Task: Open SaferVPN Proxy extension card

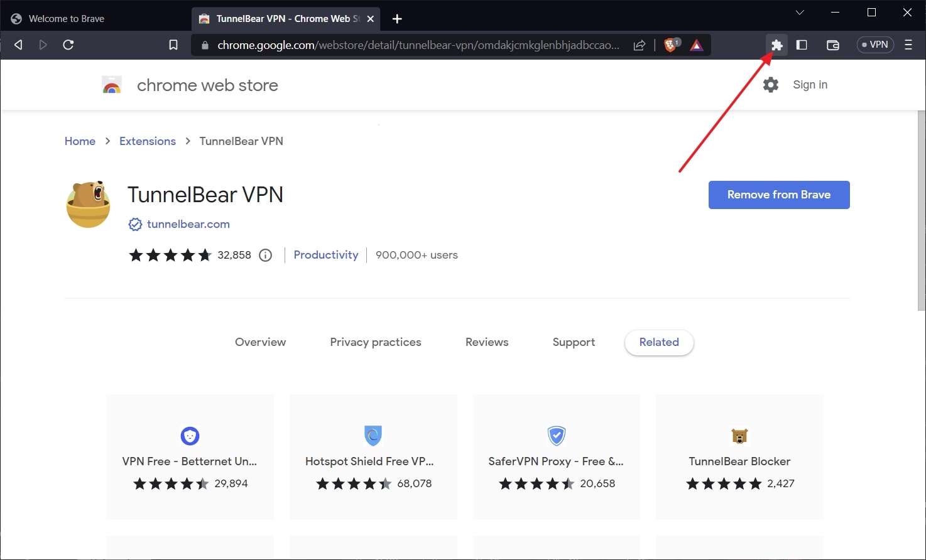Action: (557, 457)
